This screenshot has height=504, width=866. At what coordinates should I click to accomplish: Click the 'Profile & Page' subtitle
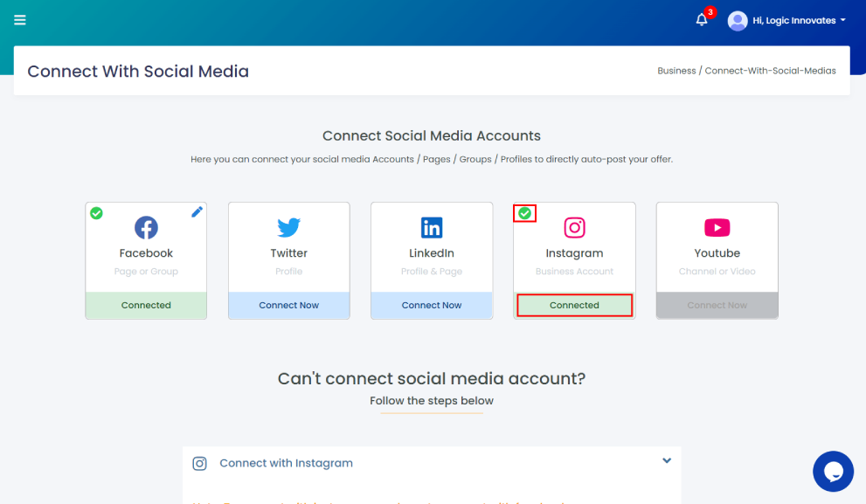click(x=432, y=272)
